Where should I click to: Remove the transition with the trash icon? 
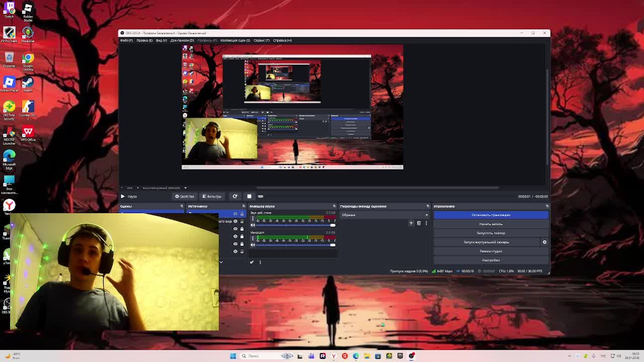(x=419, y=223)
